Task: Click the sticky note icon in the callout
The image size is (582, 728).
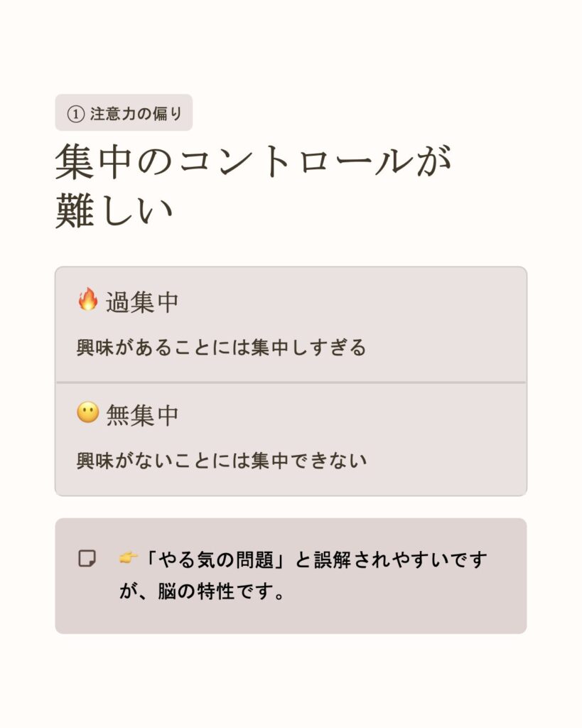Action: [x=87, y=559]
